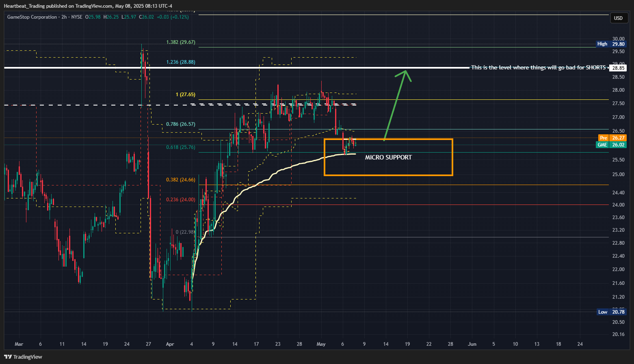The width and height of the screenshot is (634, 364).
Task: Click the May label on time axis
Action: (x=321, y=344)
